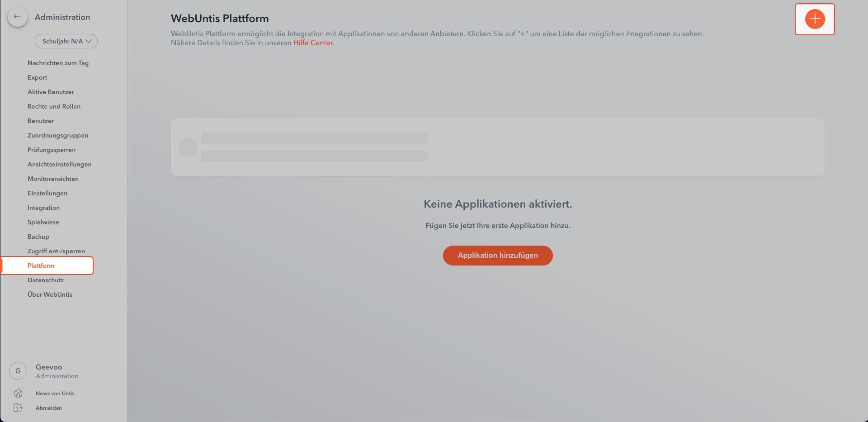This screenshot has height=422, width=868.
Task: Click the Keine Applikationen aktiviert heading
Action: (x=498, y=204)
